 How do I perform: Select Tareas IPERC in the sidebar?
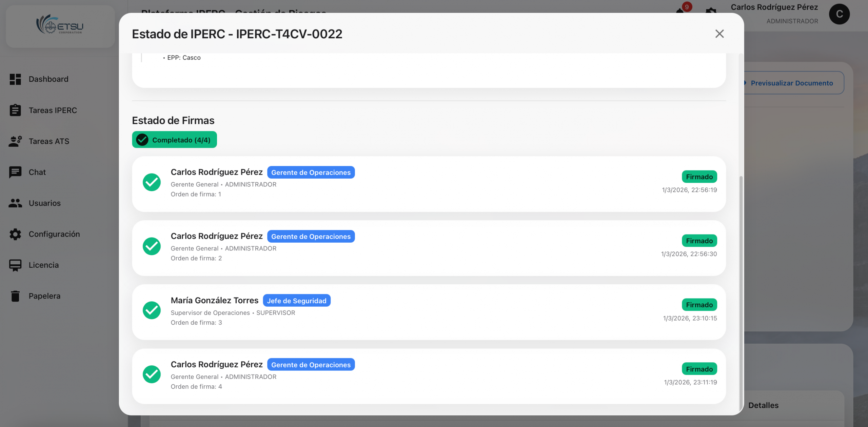tap(53, 110)
